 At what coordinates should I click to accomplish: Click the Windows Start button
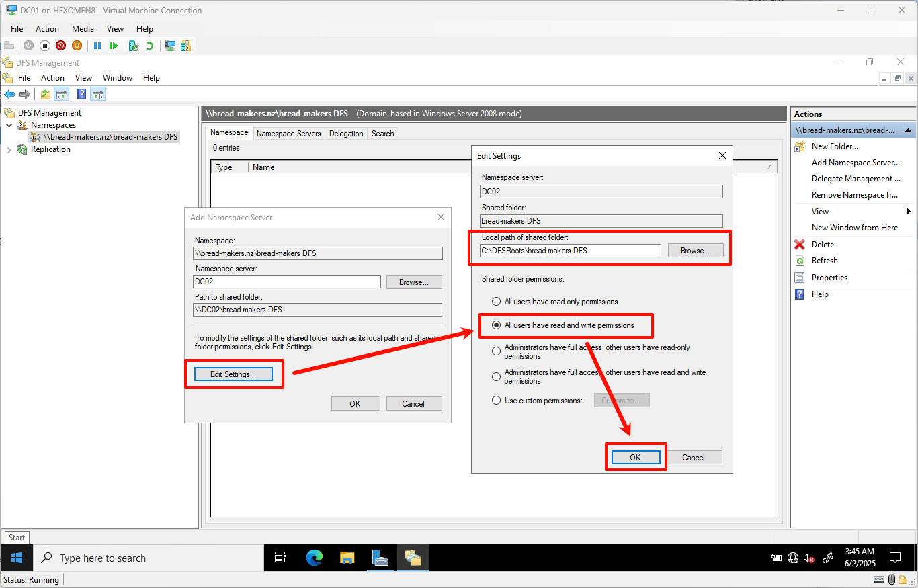[16, 558]
